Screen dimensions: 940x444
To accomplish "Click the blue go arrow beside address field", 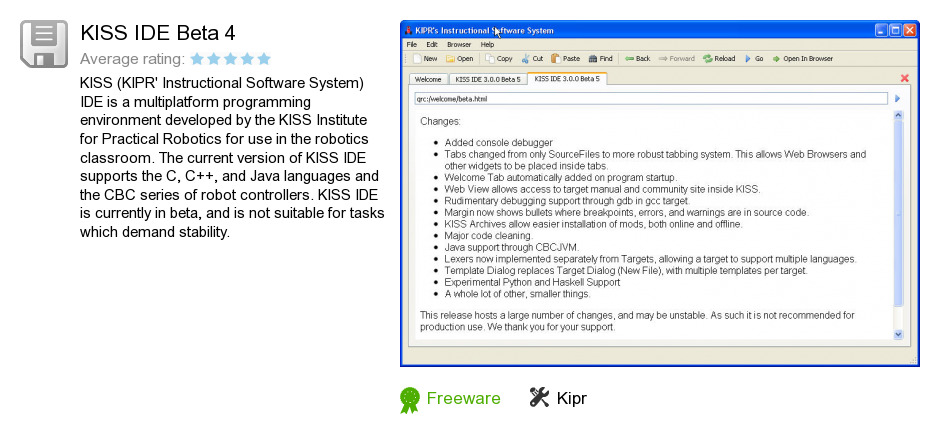I will point(897,98).
